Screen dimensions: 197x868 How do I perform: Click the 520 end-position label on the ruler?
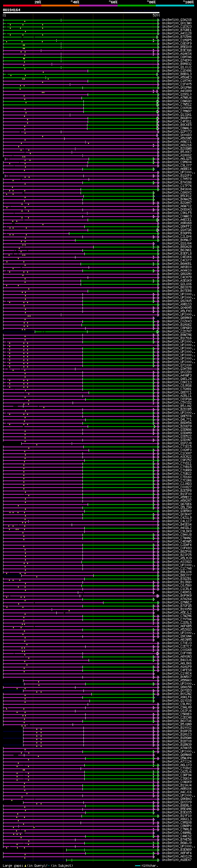155,15
